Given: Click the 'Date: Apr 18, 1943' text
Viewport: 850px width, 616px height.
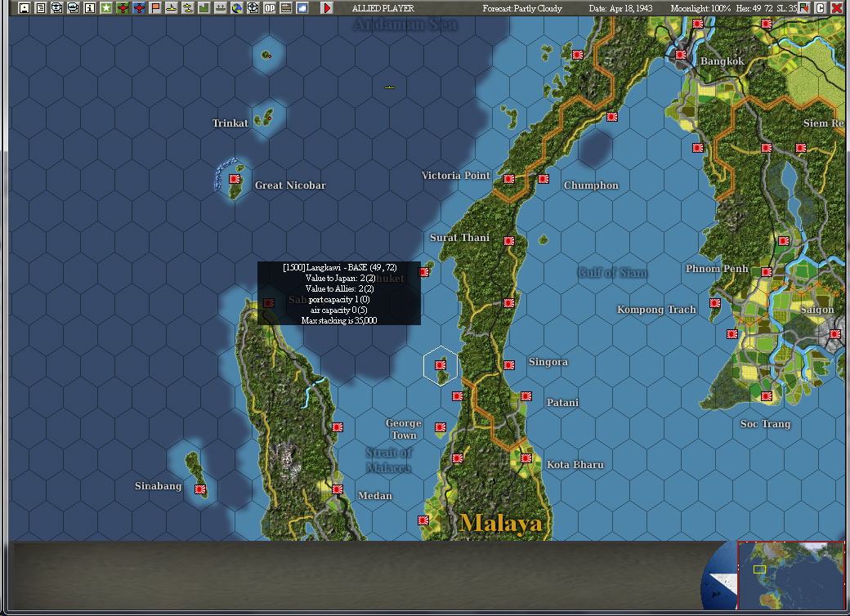Looking at the screenshot, I should pyautogui.click(x=620, y=8).
